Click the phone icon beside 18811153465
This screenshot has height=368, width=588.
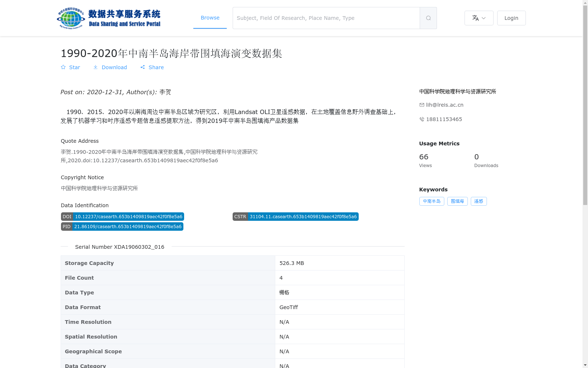click(422, 119)
